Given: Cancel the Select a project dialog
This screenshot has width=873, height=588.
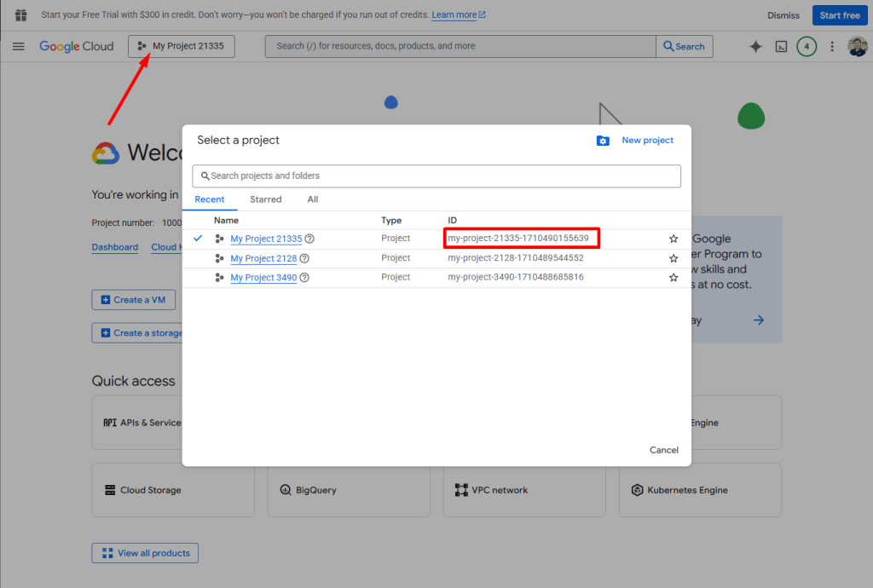Looking at the screenshot, I should point(663,450).
